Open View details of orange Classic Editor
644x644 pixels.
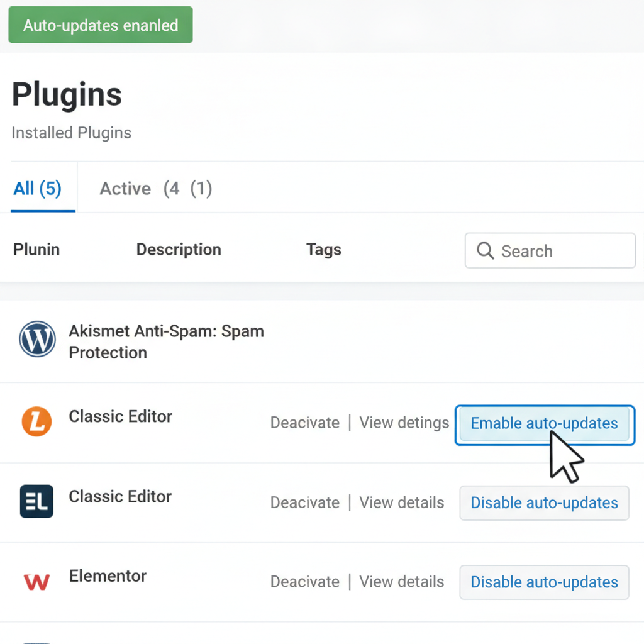coord(404,423)
